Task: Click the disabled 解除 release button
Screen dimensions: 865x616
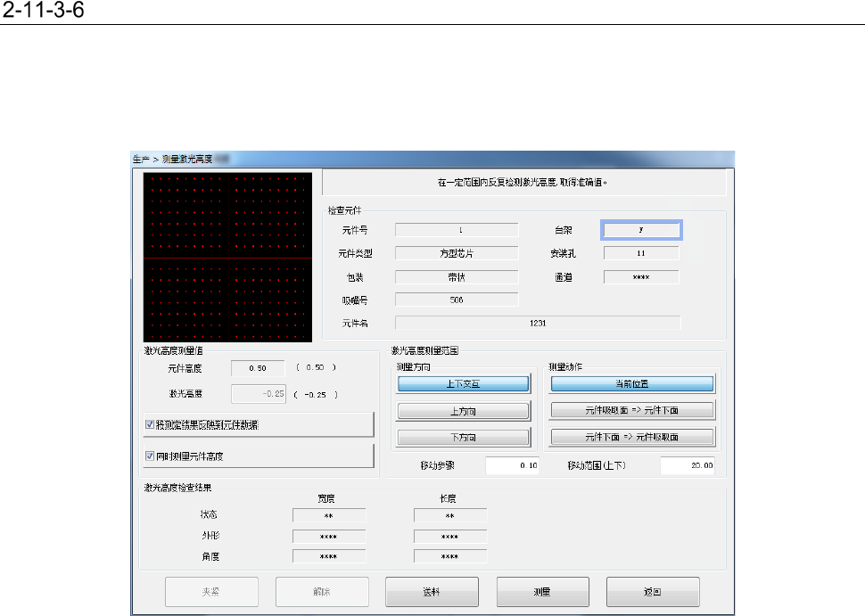Action: click(x=322, y=592)
